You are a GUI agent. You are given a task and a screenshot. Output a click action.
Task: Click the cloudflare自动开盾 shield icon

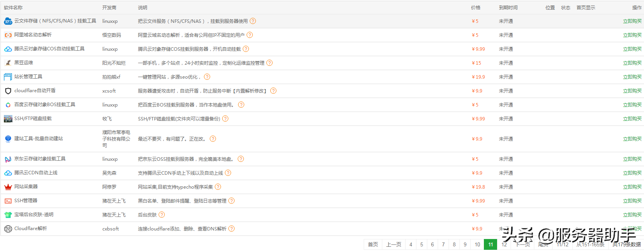[8, 91]
